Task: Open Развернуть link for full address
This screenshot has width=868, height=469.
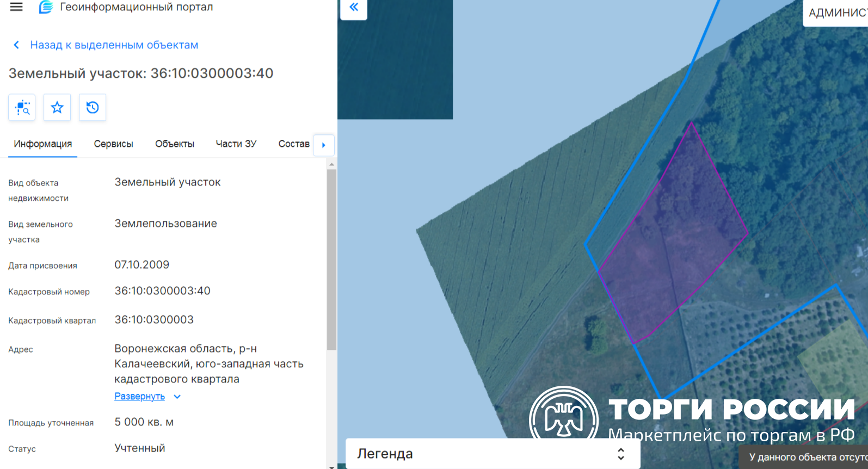Action: click(x=139, y=396)
